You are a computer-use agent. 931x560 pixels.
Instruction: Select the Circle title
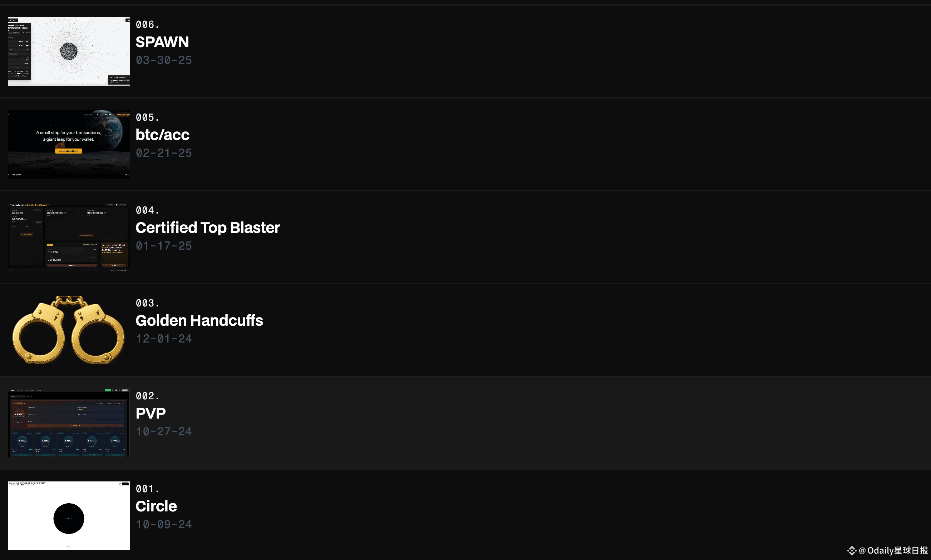[x=156, y=506]
